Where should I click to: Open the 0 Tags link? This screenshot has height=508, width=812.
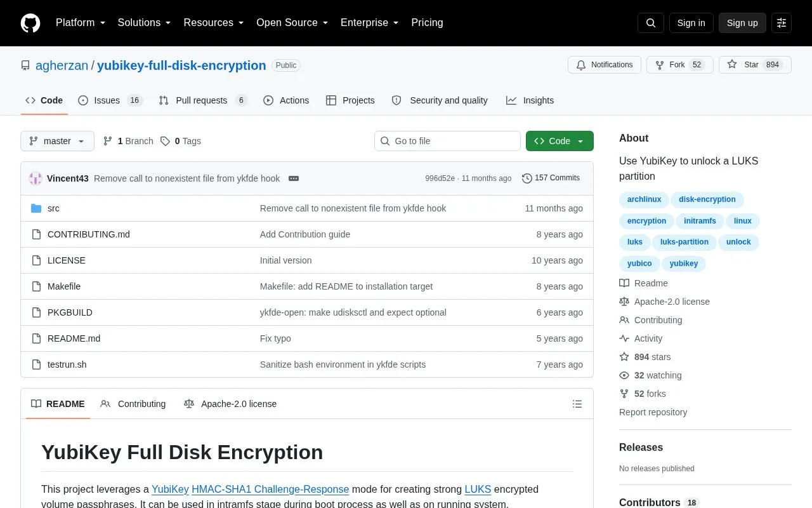[181, 141]
